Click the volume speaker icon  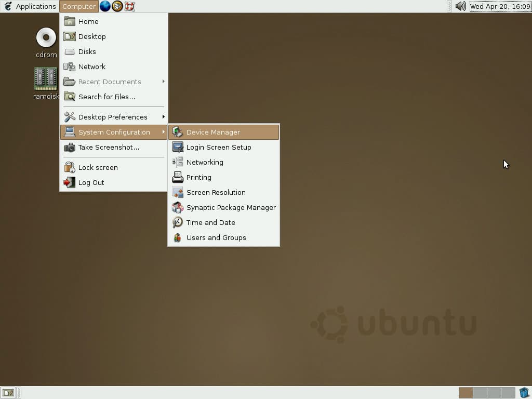point(460,6)
